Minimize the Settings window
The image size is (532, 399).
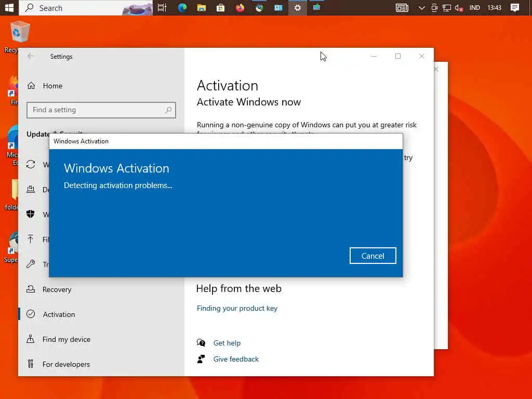[x=374, y=56]
